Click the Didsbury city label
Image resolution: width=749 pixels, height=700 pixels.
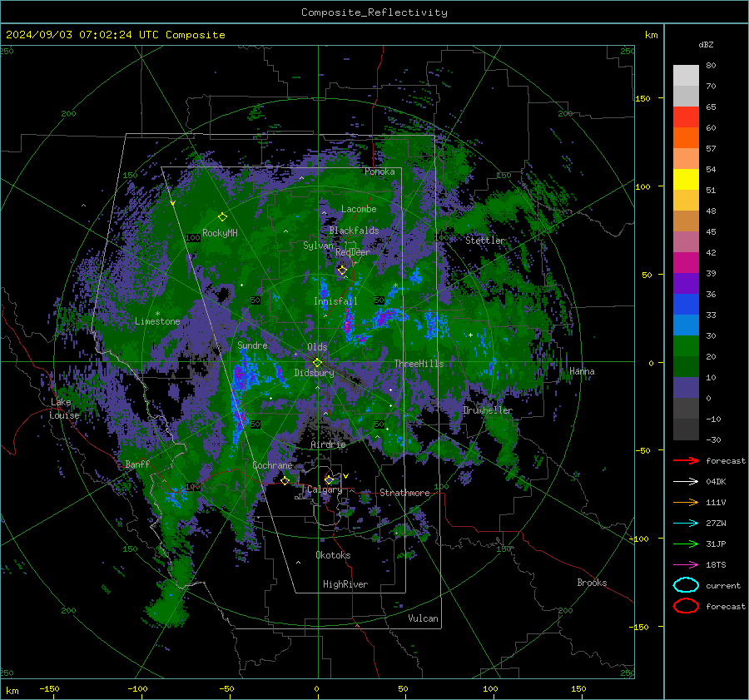(314, 373)
